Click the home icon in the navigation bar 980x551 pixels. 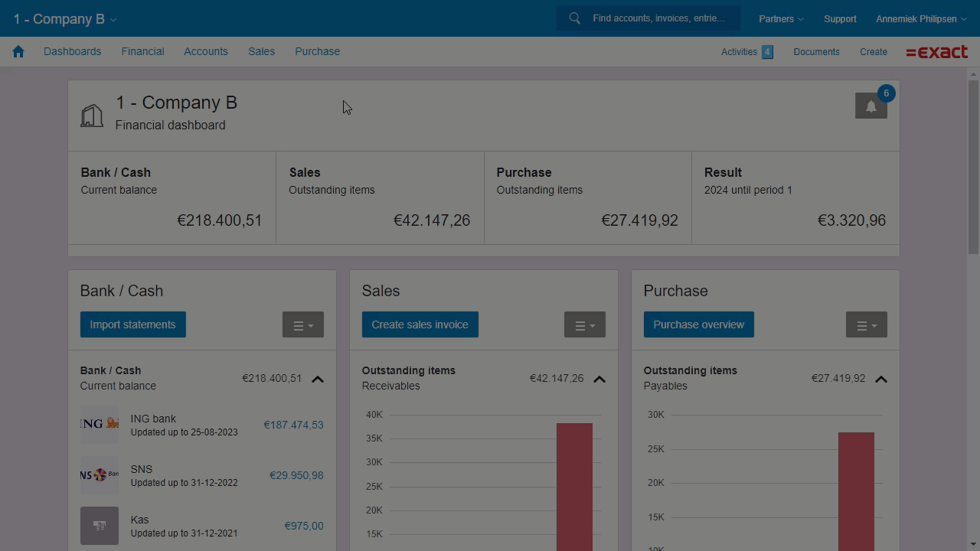18,51
